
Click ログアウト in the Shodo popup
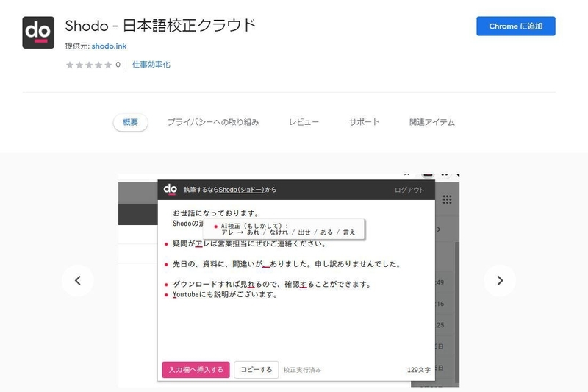point(409,190)
